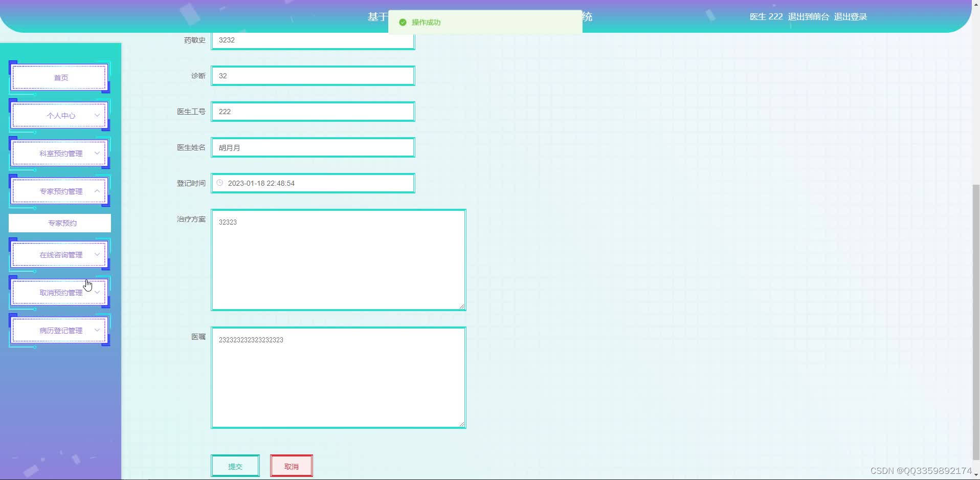Viewport: 980px width, 480px height.
Task: Expand the 病历登记管理 chevron
Action: (97, 330)
